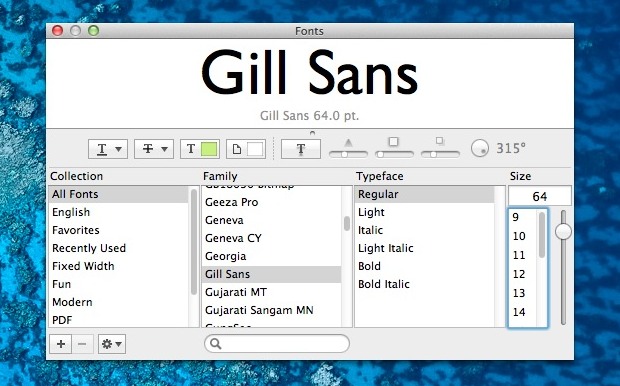Pick size 10 from the list
Image resolution: width=620 pixels, height=386 pixels.
point(523,236)
